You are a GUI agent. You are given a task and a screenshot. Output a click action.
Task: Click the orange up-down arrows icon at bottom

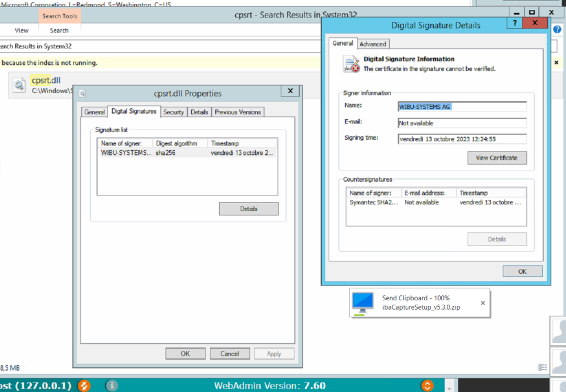(x=427, y=385)
